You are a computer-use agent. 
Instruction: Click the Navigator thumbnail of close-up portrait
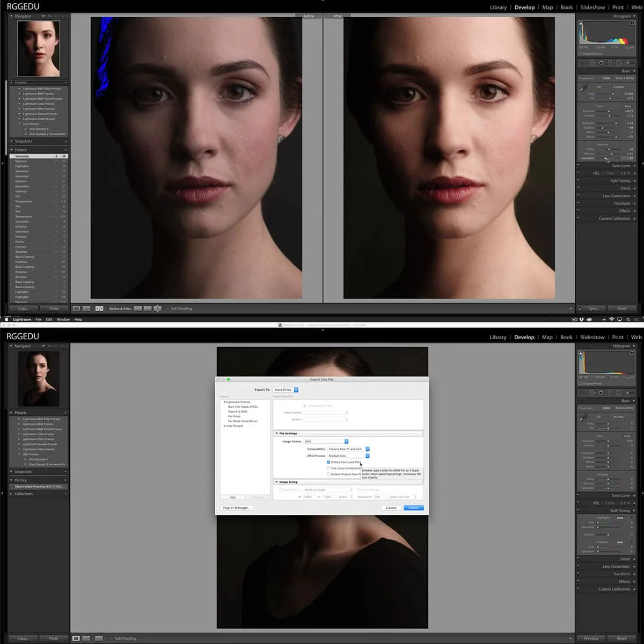[39, 48]
